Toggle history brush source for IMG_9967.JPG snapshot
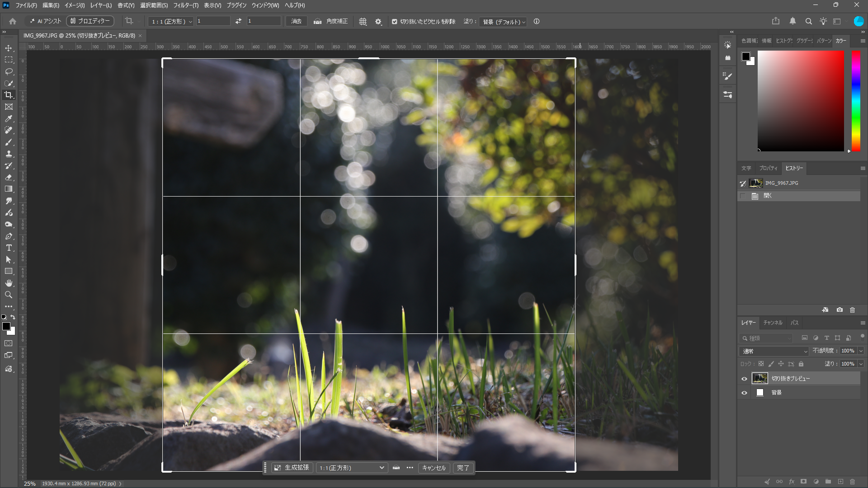868x488 pixels. click(x=743, y=183)
